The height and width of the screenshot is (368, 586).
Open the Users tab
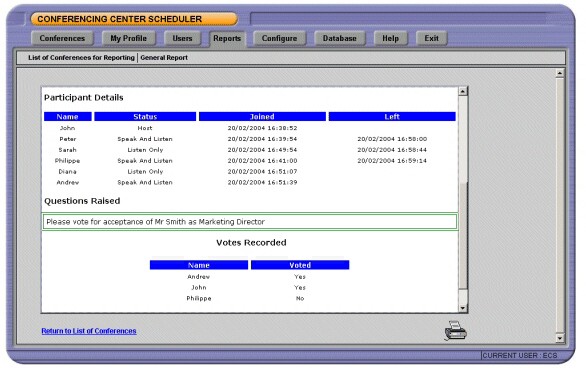(182, 38)
